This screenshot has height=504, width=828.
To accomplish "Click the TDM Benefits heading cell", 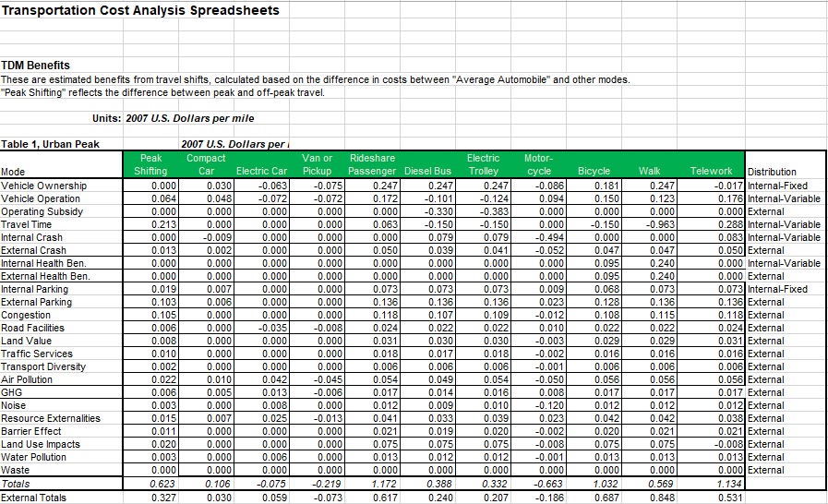I will (36, 66).
